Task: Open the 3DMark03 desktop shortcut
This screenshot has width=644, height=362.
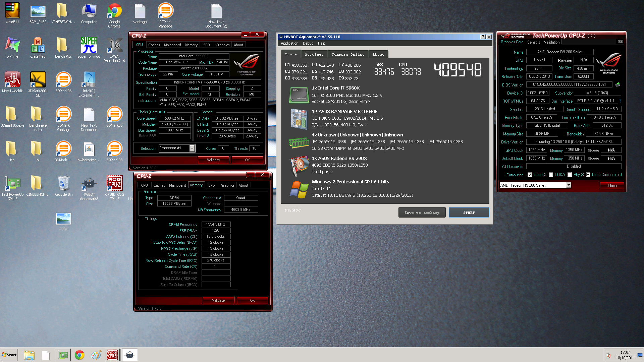Action: pos(114,151)
